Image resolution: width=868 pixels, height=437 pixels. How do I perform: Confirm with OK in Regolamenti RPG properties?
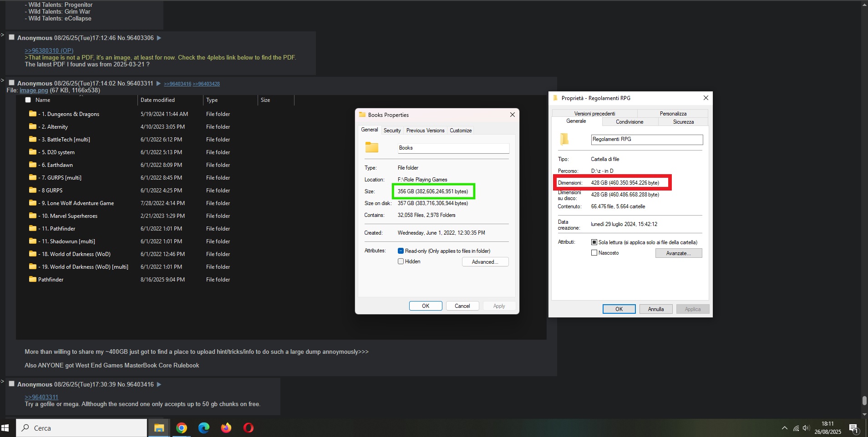pos(619,309)
